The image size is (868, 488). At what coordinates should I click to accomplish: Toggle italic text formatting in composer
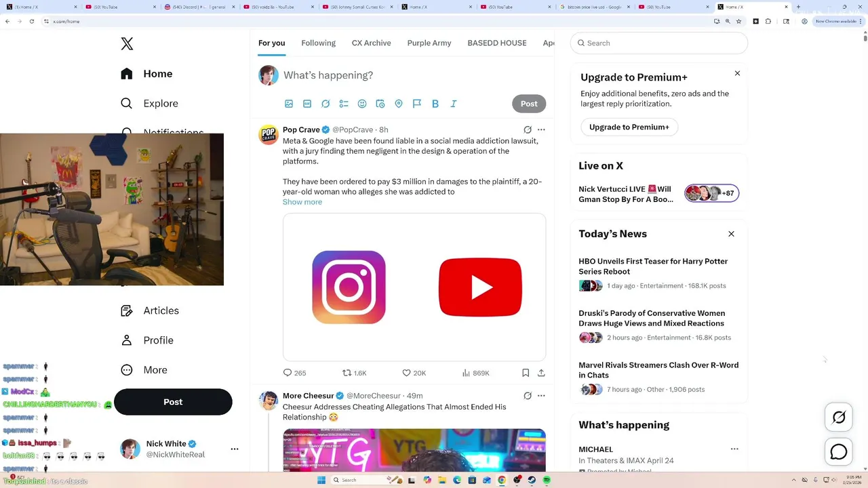tap(454, 104)
